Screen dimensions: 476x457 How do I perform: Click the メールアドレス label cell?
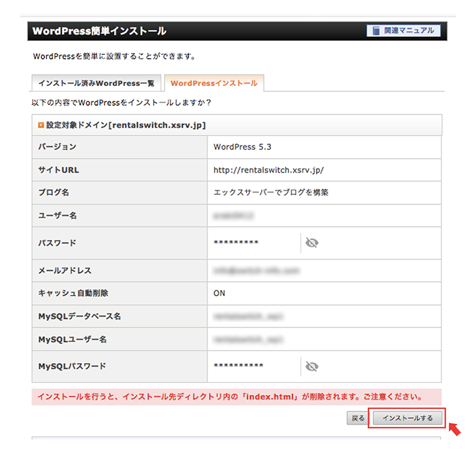(x=120, y=270)
